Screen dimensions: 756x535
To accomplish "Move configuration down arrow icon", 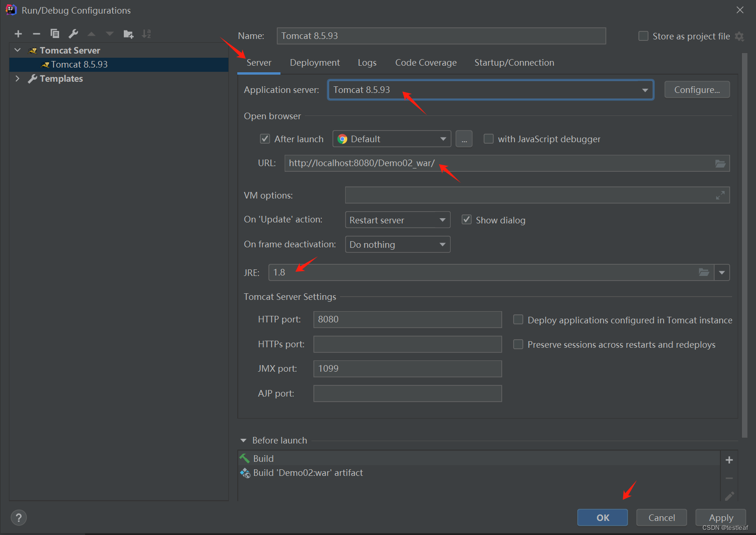I will 110,34.
